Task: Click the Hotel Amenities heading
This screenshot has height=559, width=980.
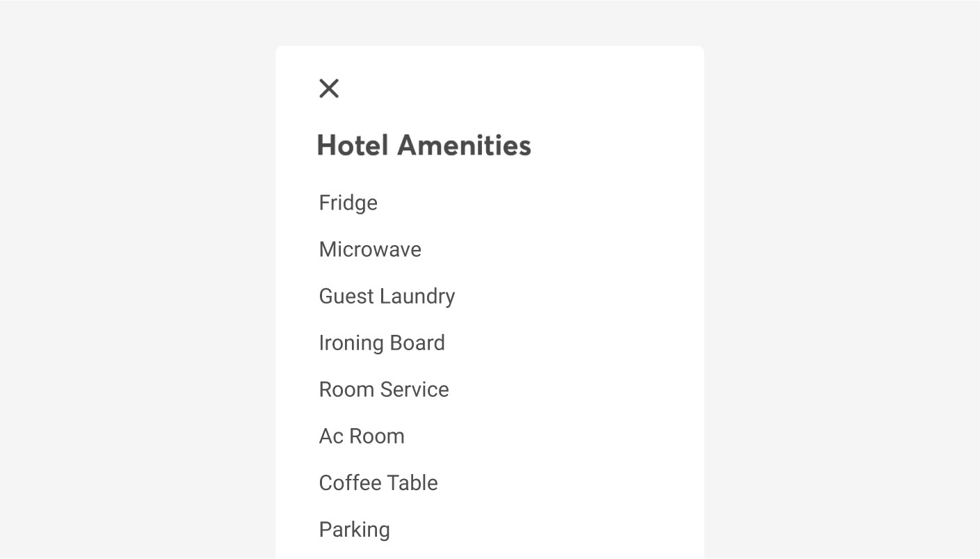Action: point(424,145)
